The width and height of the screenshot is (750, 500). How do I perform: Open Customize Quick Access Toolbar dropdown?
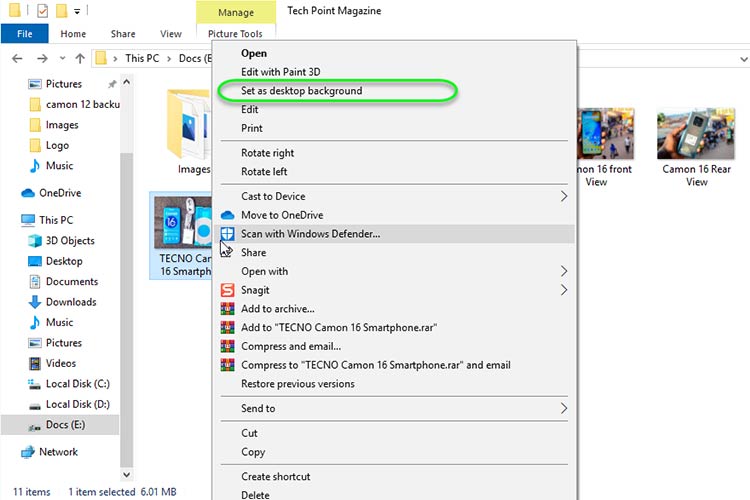77,11
